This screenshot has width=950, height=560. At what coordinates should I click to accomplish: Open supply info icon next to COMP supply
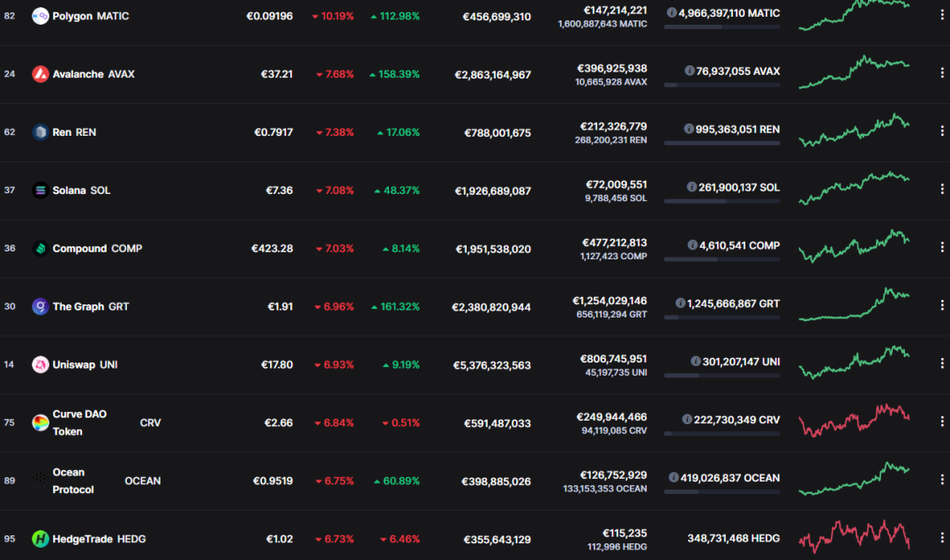pos(692,245)
